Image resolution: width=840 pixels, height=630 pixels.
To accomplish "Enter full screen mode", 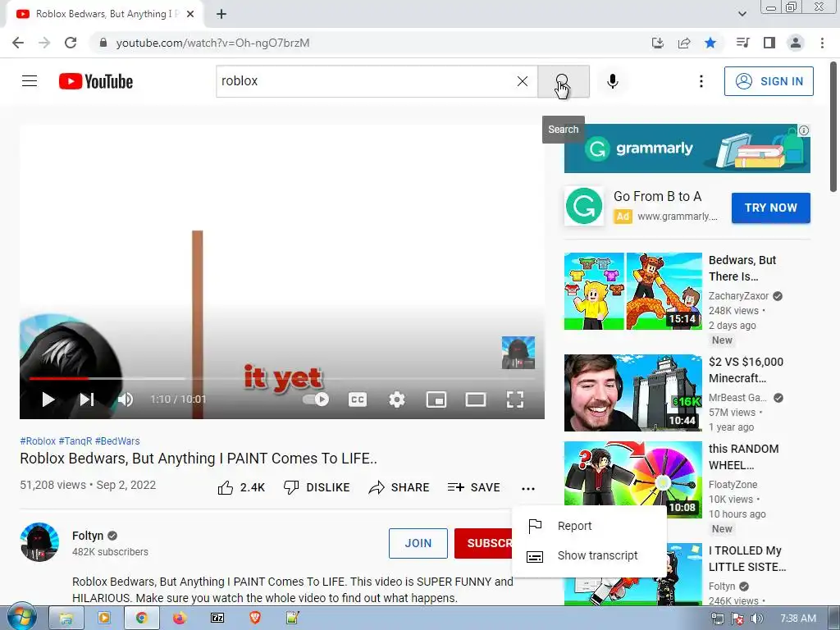I will (515, 399).
